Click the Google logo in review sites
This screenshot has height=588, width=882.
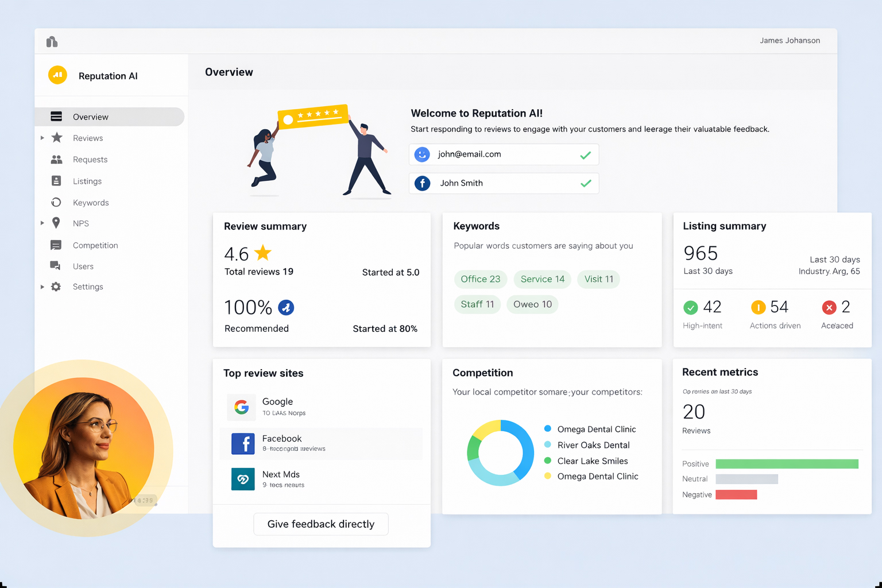pyautogui.click(x=242, y=407)
